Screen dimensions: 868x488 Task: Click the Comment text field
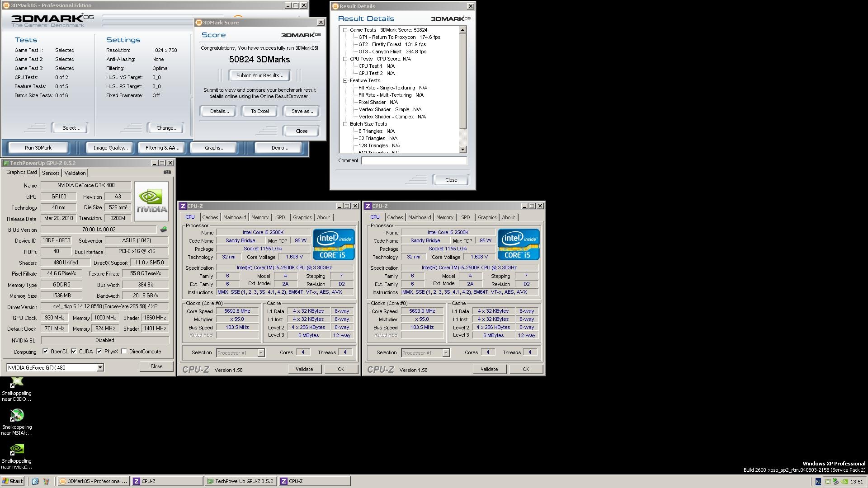(414, 161)
